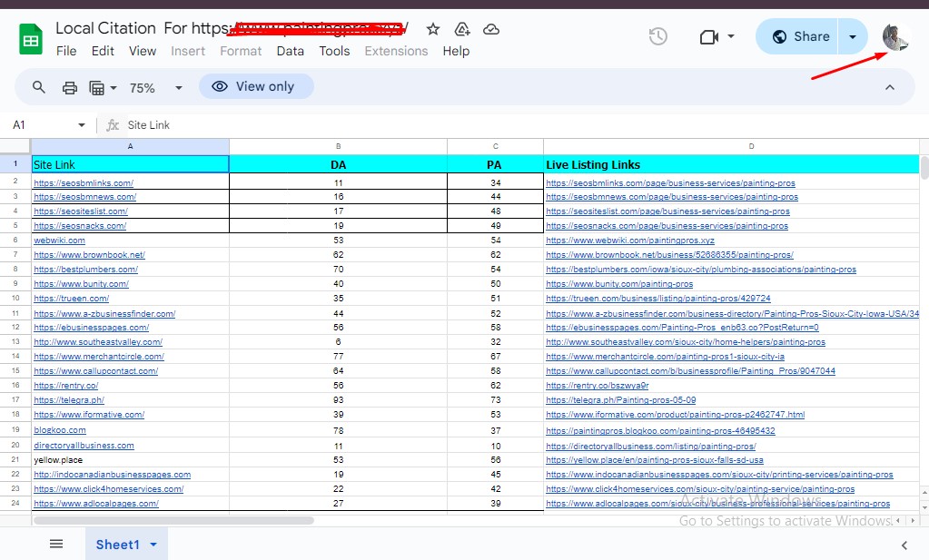Open version history clock icon
Viewport: 929px width, 560px height.
point(658,36)
